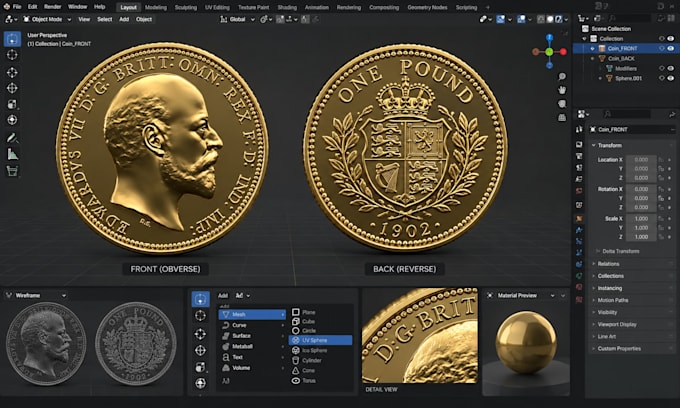The image size is (680, 408).
Task: Toggle camera view navigation icon
Action: click(562, 104)
